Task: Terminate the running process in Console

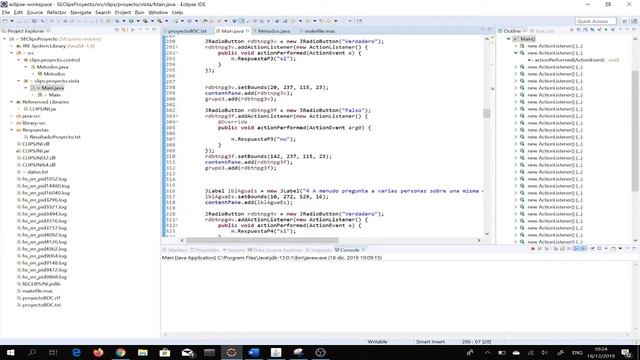Action: click(533, 249)
